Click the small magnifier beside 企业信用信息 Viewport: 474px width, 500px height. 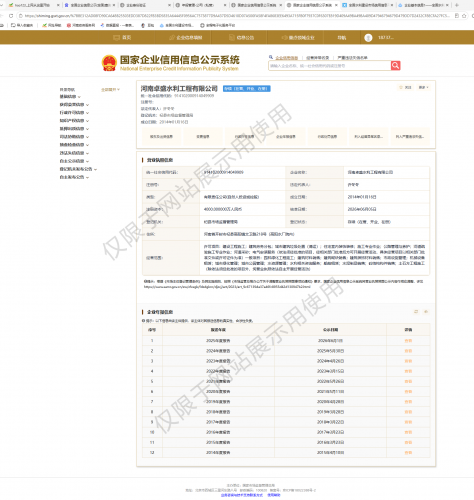(x=271, y=57)
